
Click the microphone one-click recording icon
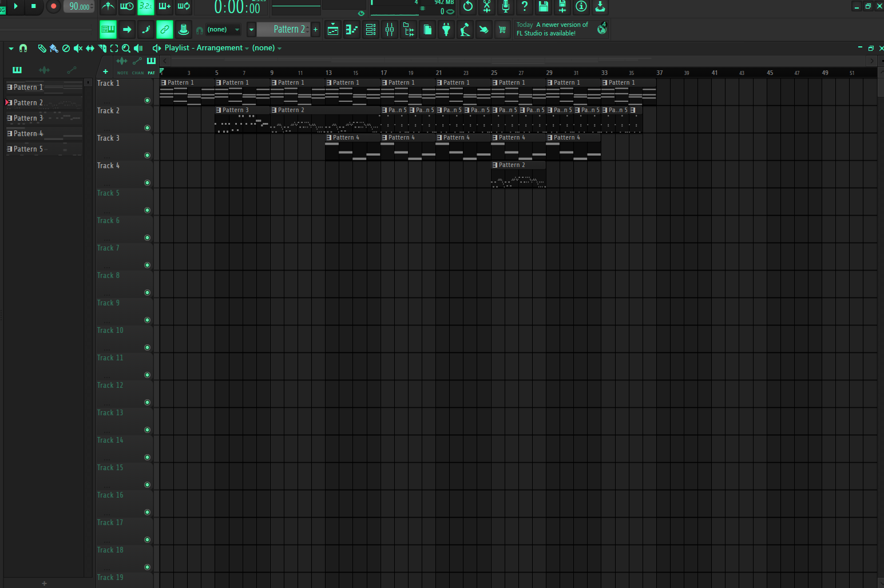[506, 6]
